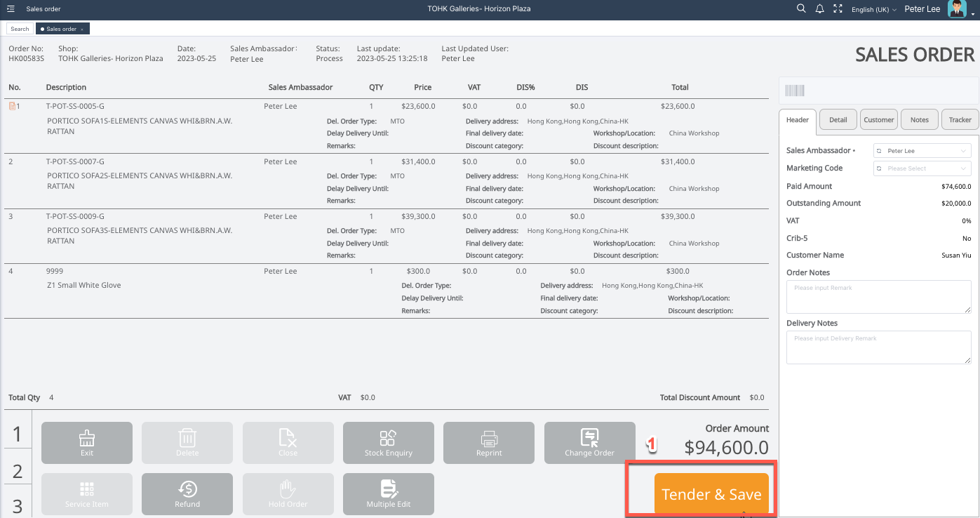Click the Change Order button
This screenshot has height=518, width=980.
[589, 443]
